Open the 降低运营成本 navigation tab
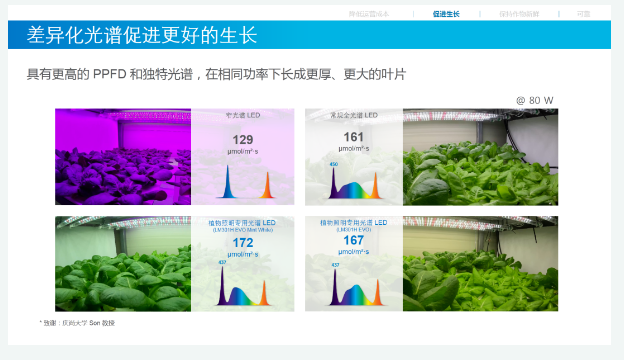 coord(369,14)
